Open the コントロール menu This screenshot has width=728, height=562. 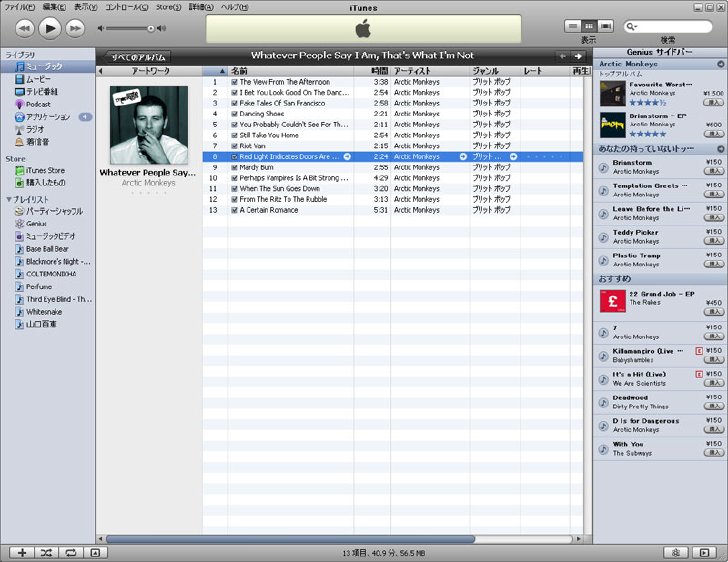[x=127, y=7]
